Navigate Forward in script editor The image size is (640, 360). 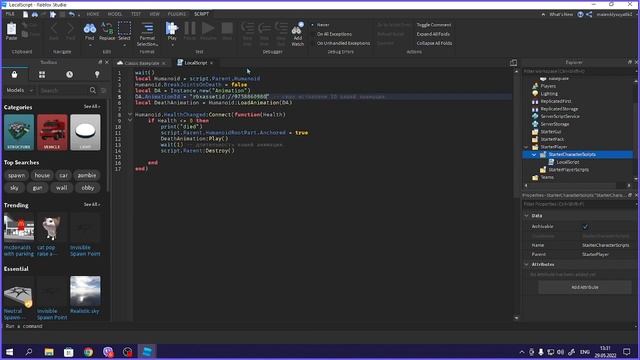tap(70, 28)
